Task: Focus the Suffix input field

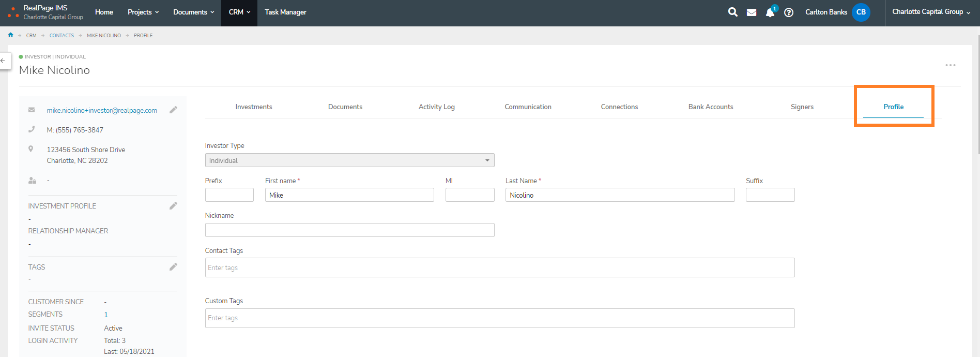Action: pos(770,195)
